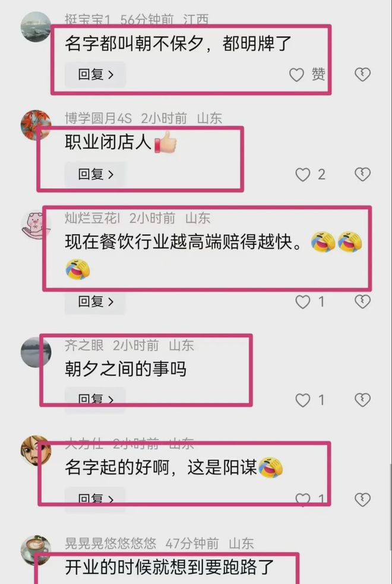Open username 齐之眼 profile link
Screen dimensions: 392x584
coord(84,345)
